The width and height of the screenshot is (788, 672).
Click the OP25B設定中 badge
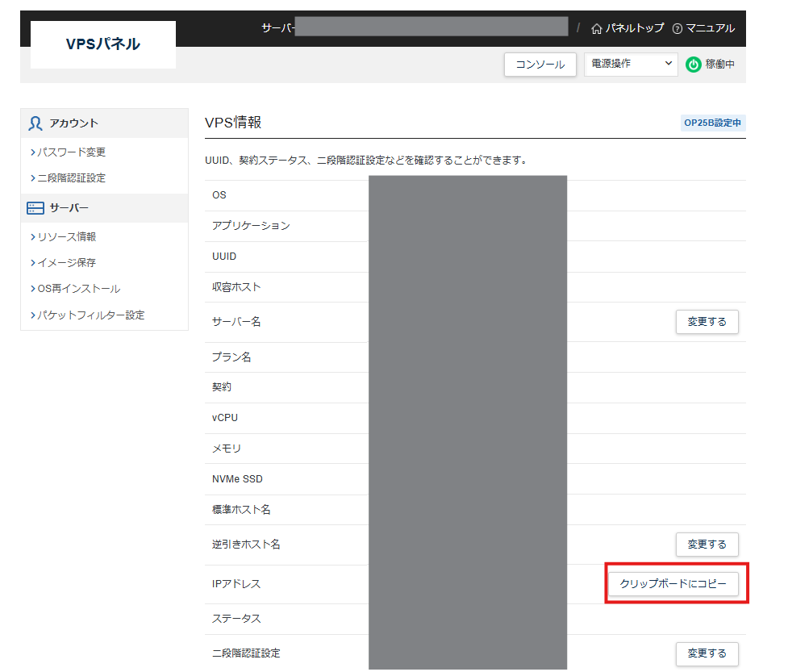pyautogui.click(x=713, y=123)
